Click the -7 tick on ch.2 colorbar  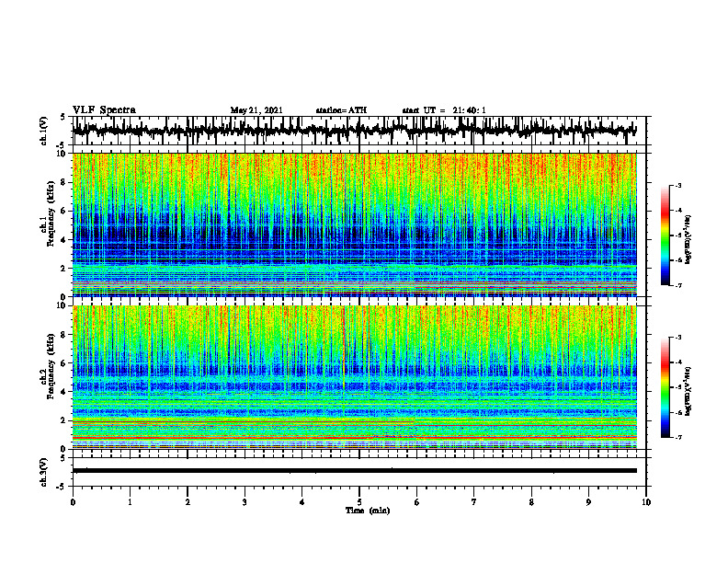[x=677, y=437]
